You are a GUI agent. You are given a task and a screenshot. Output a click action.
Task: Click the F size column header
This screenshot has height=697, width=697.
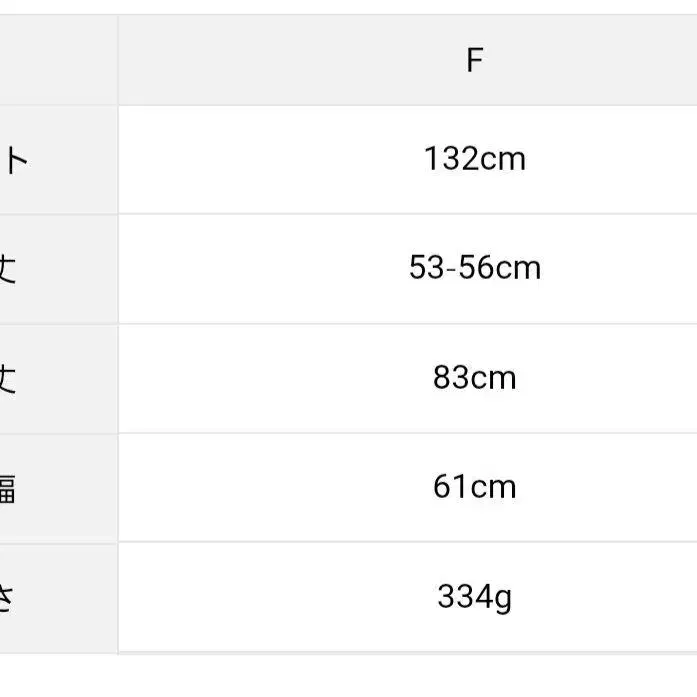pyautogui.click(x=474, y=61)
